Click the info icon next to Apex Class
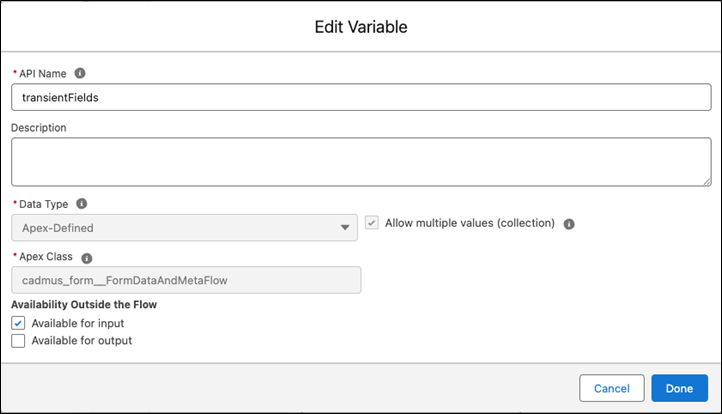This screenshot has width=722, height=414. [x=87, y=257]
